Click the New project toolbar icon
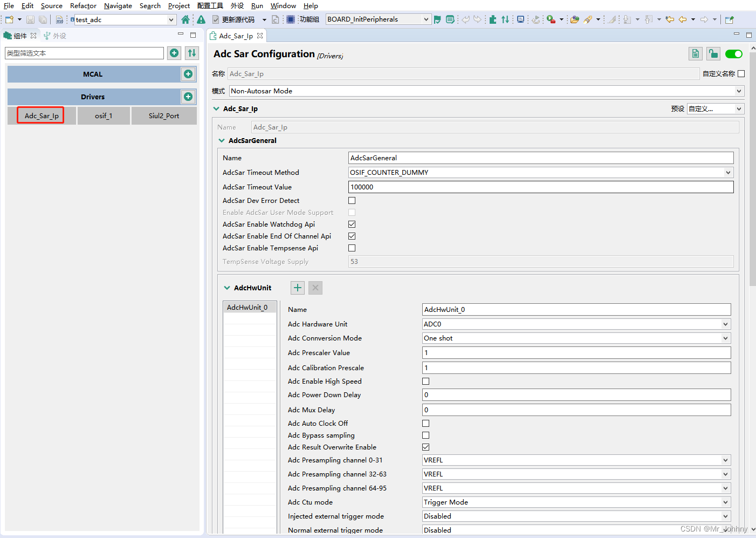This screenshot has width=756, height=538. point(9,19)
